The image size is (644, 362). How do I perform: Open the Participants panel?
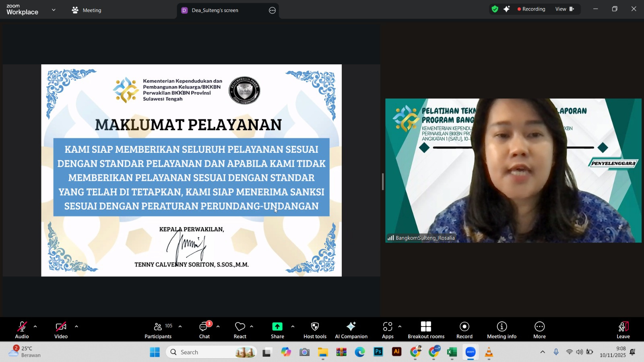tap(158, 330)
